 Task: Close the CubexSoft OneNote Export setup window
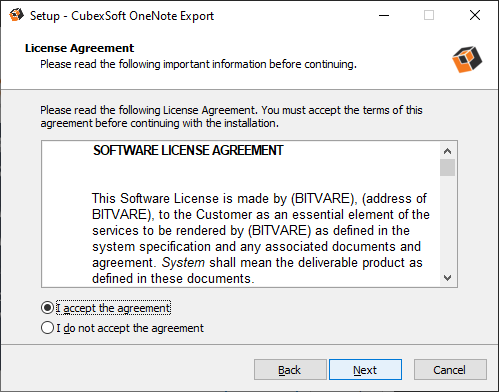475,15
